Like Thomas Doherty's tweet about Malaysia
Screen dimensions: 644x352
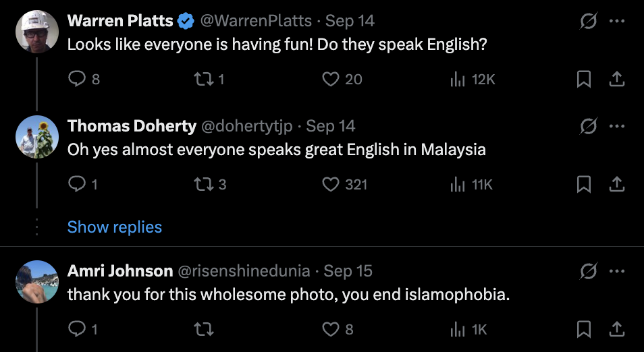[x=344, y=185]
